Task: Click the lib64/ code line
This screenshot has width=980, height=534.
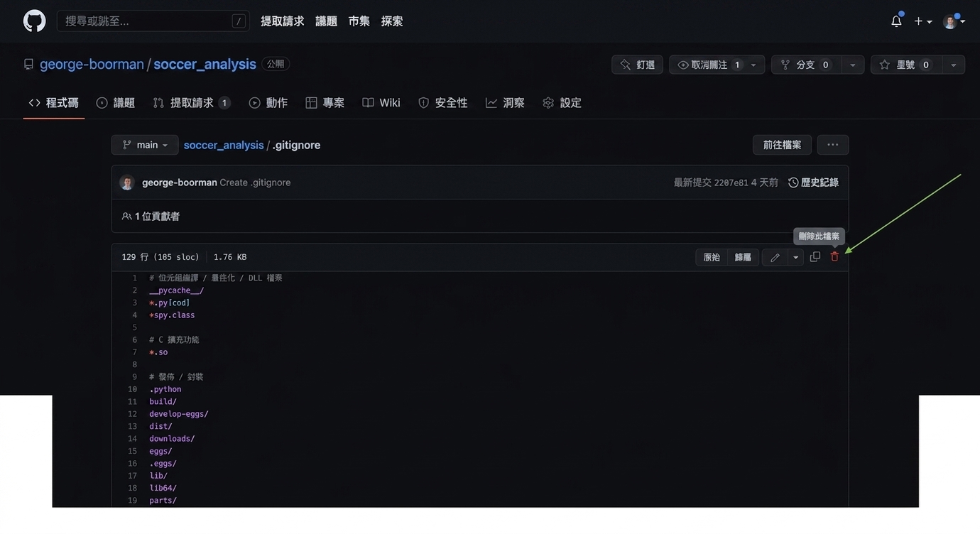Action: pos(163,489)
